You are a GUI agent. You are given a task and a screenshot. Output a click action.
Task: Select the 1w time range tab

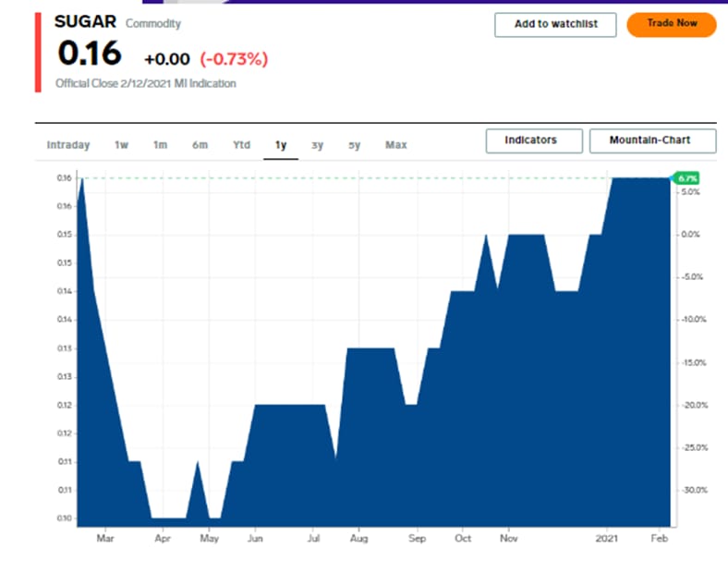[121, 144]
